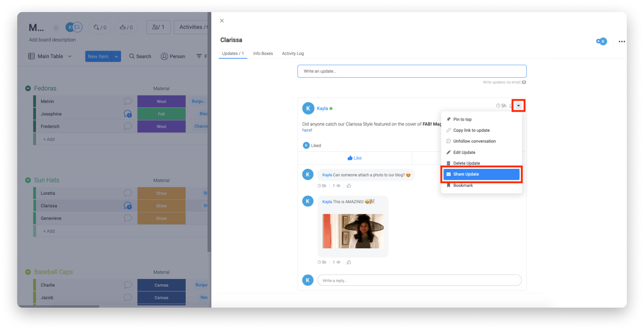Open the three-dot menu in Clarissa panel
This screenshot has width=644, height=330.
pos(622,42)
